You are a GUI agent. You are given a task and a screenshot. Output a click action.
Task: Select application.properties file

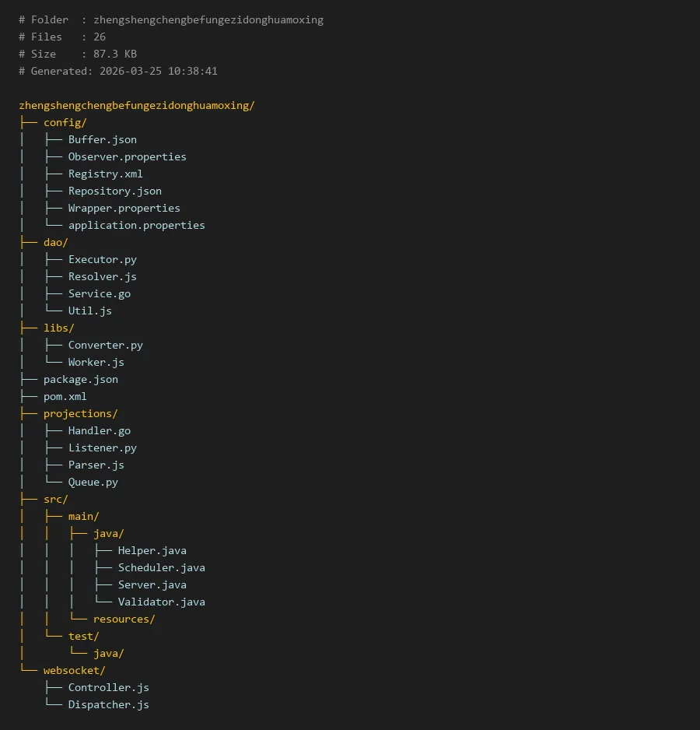tap(136, 225)
